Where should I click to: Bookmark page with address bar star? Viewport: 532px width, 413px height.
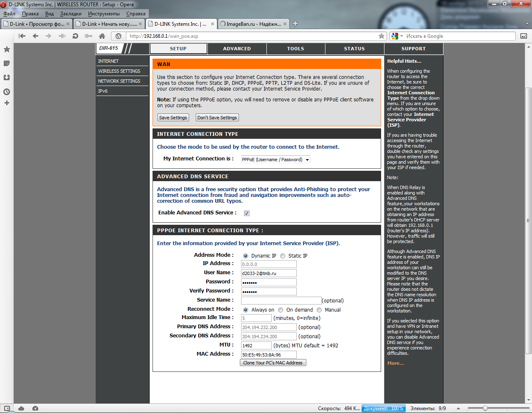pos(382,36)
